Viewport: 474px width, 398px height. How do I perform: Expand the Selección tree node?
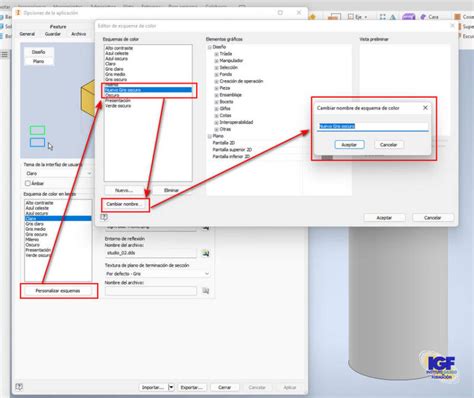(216, 68)
